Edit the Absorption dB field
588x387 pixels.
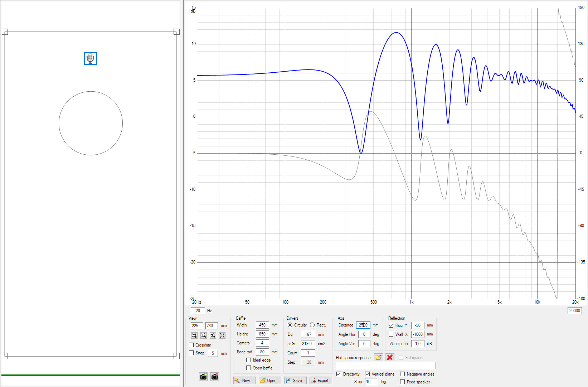418,344
